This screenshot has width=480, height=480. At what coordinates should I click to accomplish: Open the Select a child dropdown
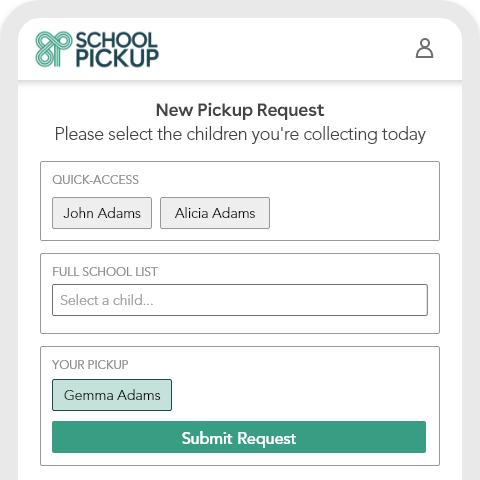point(240,300)
